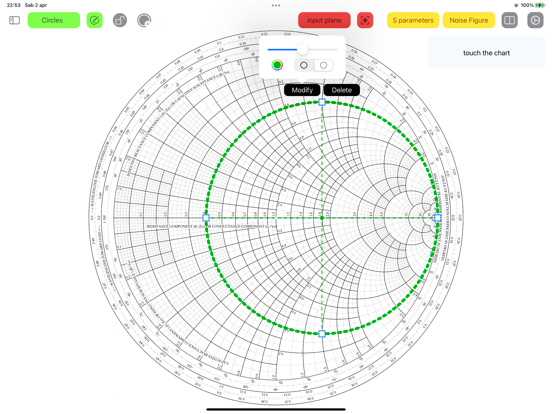Screen dimensions: 552x414
Task: Click the 'touch the chart' hint text
Action: (487, 53)
